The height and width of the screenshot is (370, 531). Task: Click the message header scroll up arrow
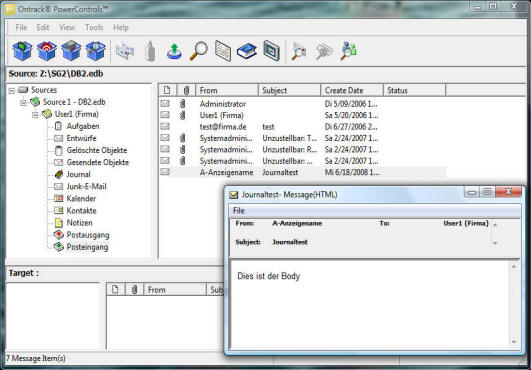[x=495, y=224]
